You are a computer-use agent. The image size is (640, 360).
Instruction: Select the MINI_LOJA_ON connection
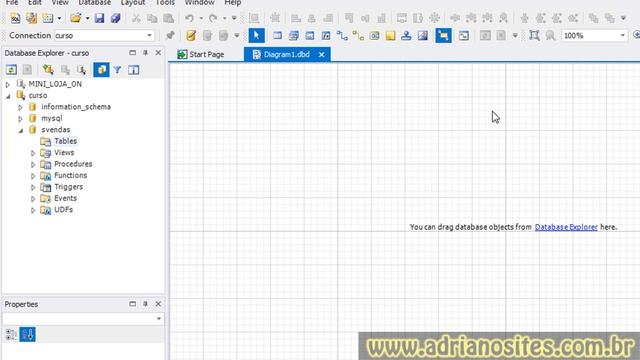point(55,84)
